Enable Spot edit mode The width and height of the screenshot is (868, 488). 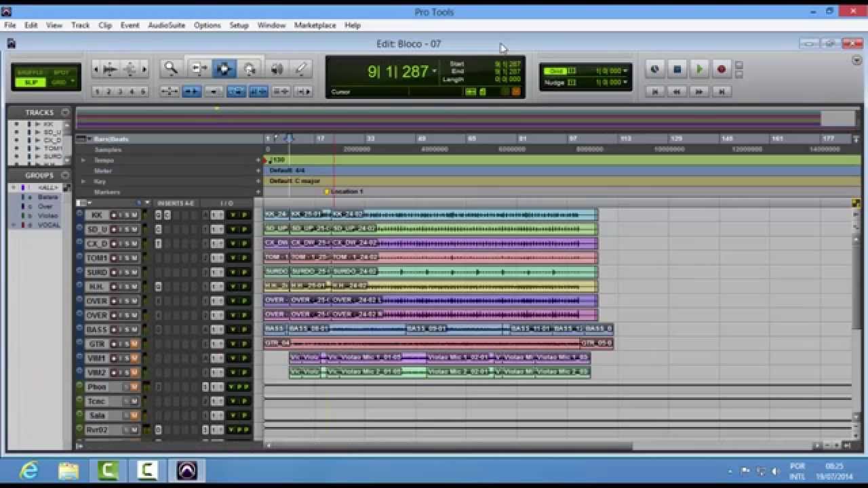(x=60, y=73)
